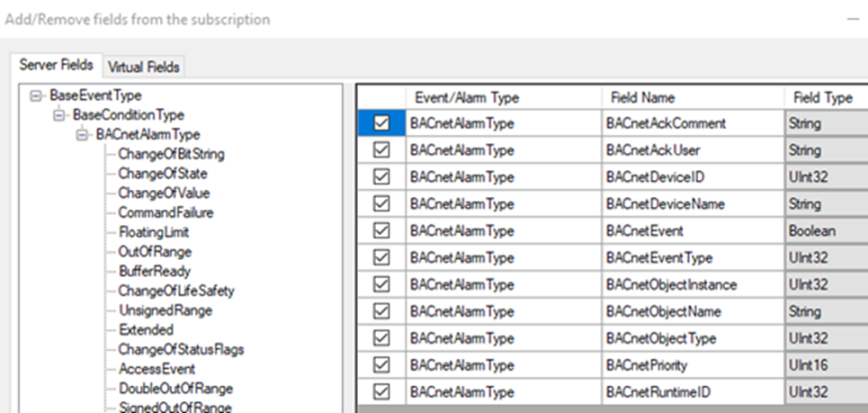The height and width of the screenshot is (413, 868).
Task: Select ChangeOfBitString in the tree
Action: coord(171,154)
